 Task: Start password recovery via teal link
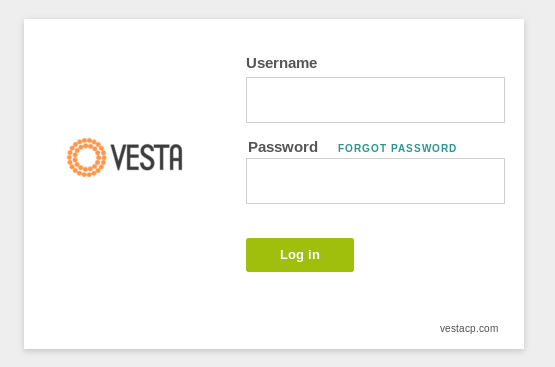[x=397, y=148]
